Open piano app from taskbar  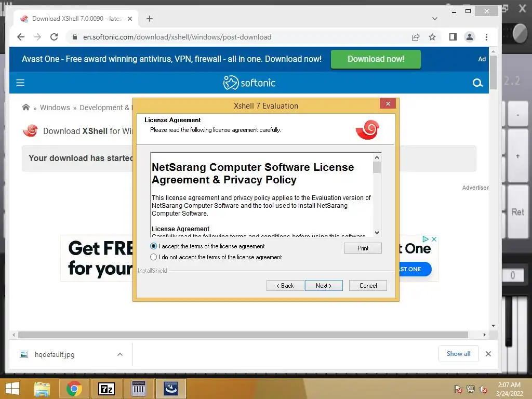[x=138, y=389]
